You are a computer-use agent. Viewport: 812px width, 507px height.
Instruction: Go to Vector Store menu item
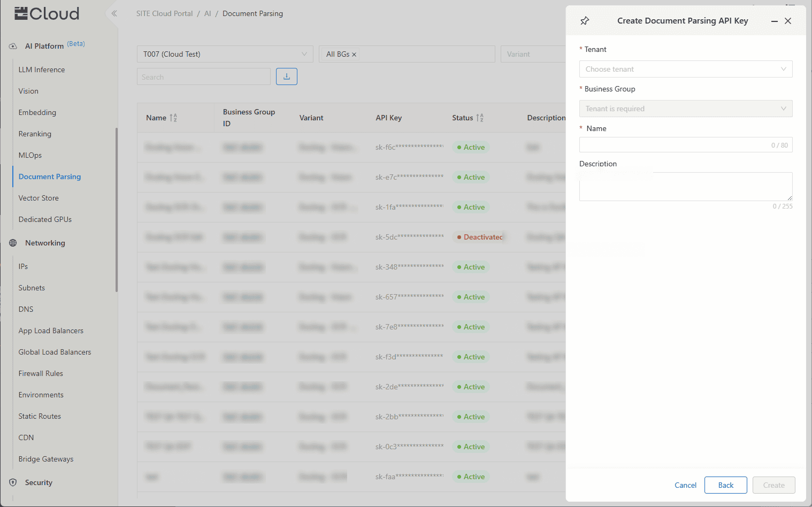[39, 198]
